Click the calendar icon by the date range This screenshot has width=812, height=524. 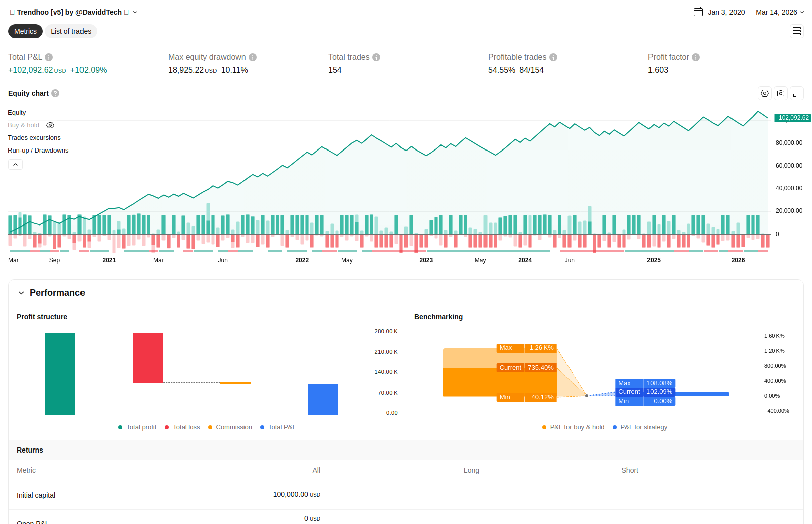pyautogui.click(x=698, y=12)
